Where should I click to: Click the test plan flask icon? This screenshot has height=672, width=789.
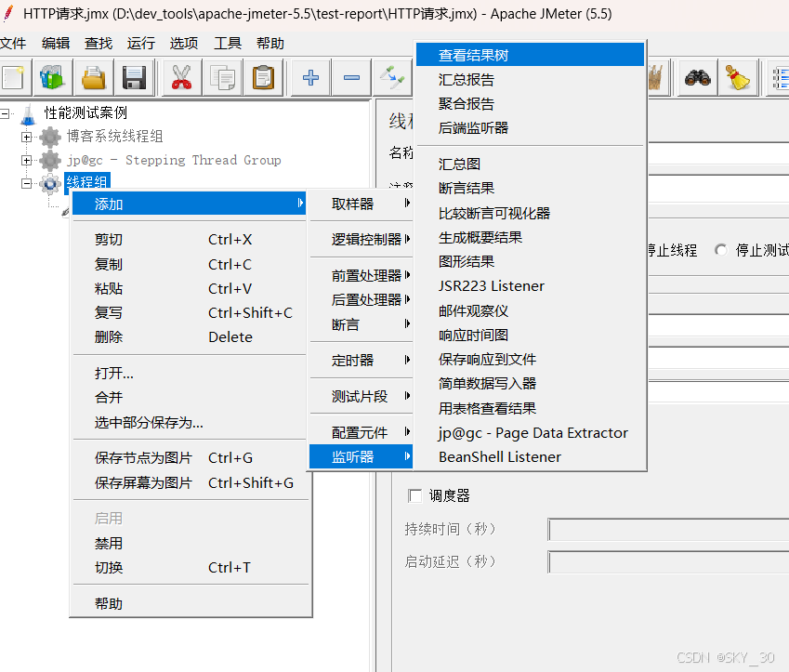click(x=29, y=113)
